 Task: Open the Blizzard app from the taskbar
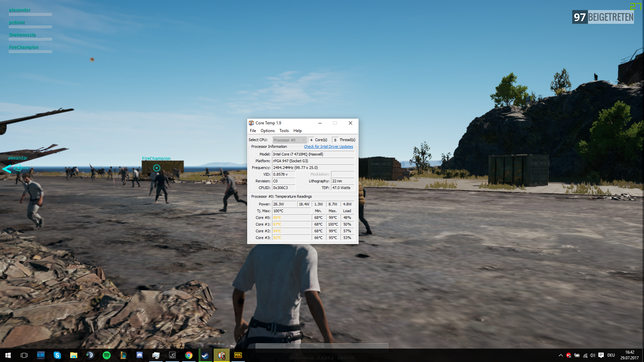click(41, 355)
